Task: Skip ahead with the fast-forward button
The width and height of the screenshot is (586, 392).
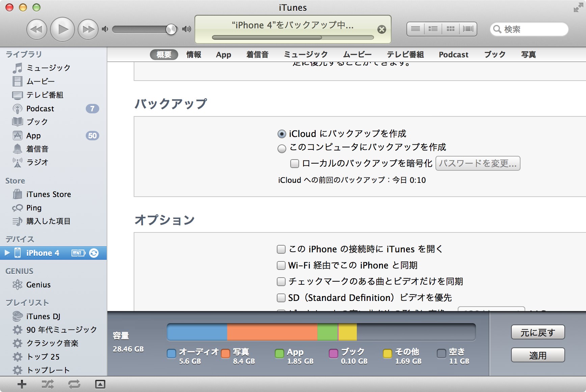Action: coord(88,29)
